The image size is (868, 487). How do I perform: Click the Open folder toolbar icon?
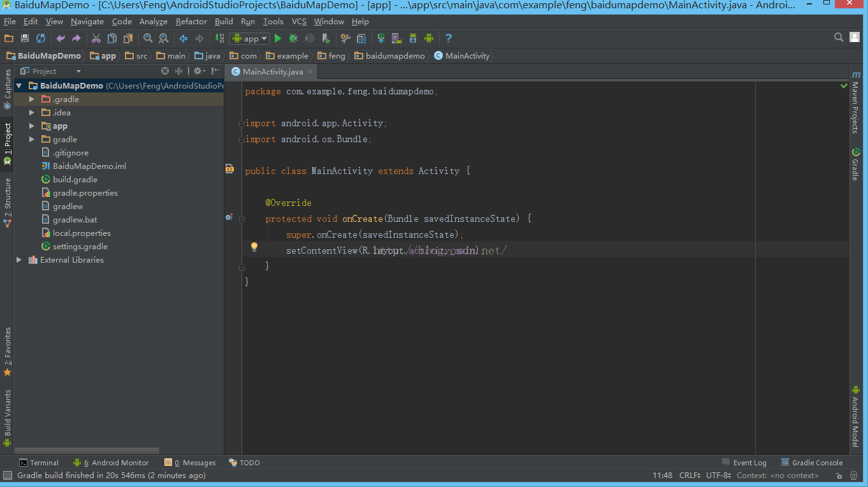[9, 38]
